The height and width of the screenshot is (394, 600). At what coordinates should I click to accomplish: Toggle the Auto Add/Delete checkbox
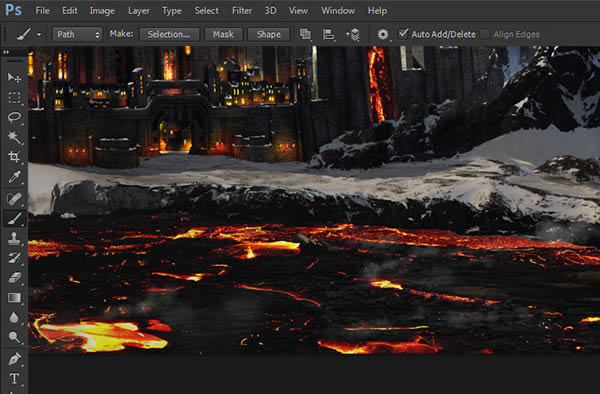pyautogui.click(x=403, y=34)
